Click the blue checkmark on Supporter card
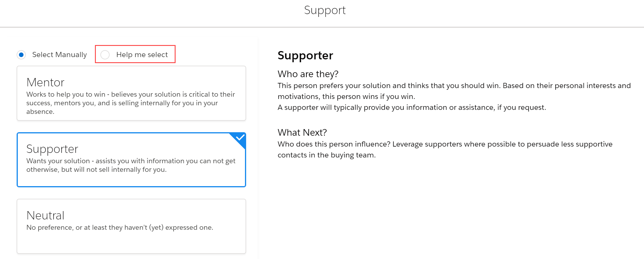This screenshot has height=259, width=644. 240,138
